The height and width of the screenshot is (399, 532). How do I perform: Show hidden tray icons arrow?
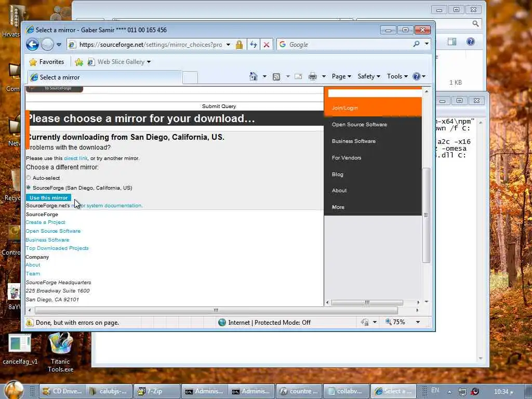[449, 392]
